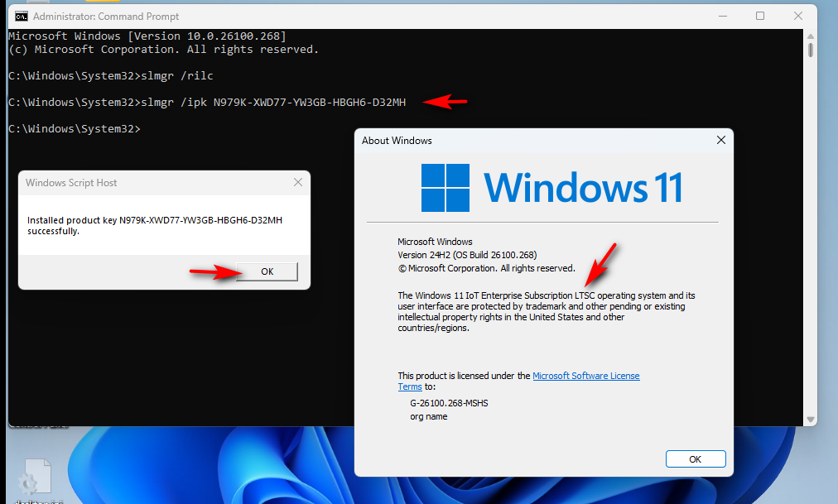Click the empty 'C:\Windows\System32>' prompt line

75,128
